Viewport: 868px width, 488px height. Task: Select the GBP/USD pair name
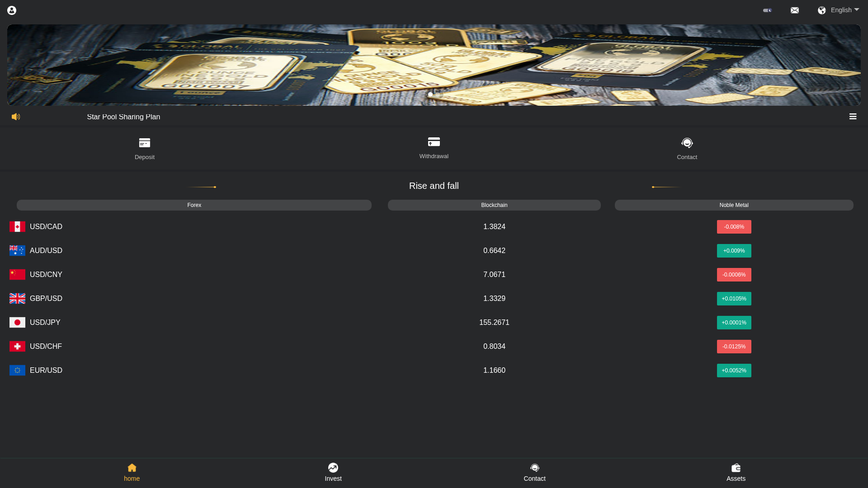pyautogui.click(x=46, y=299)
